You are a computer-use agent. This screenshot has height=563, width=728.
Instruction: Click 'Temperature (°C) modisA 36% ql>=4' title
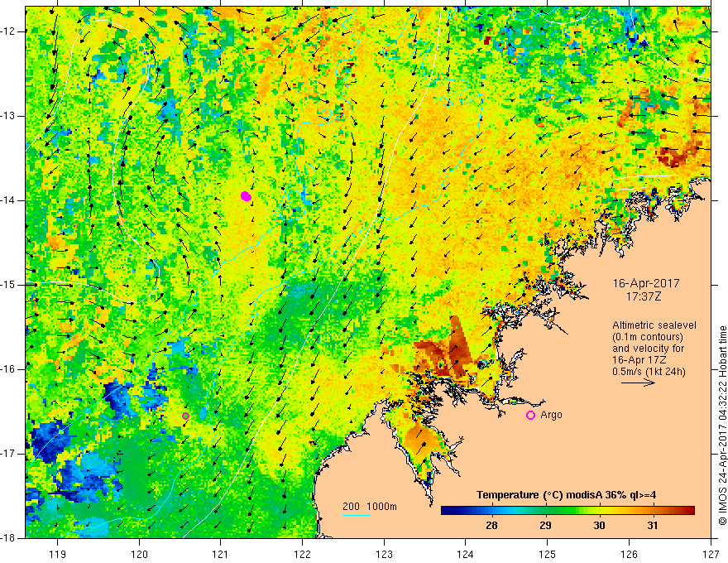(x=566, y=495)
